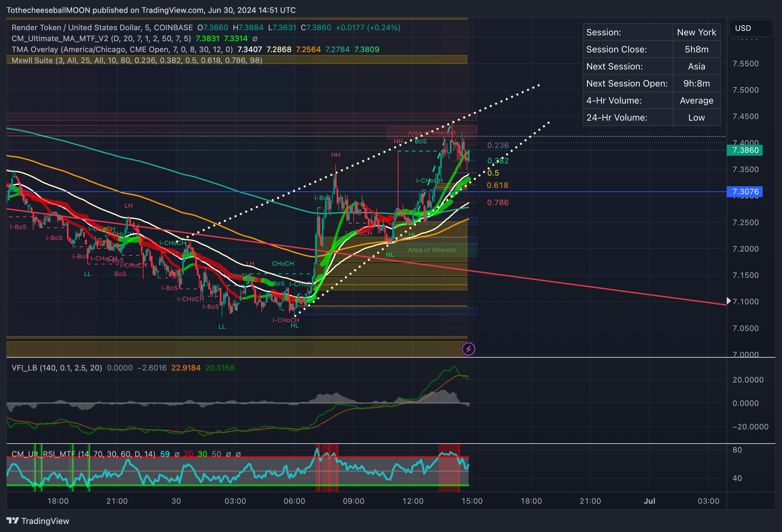Select the blue 7.3076 price level label
Image resolution: width=782 pixels, height=532 pixels.
[744, 192]
